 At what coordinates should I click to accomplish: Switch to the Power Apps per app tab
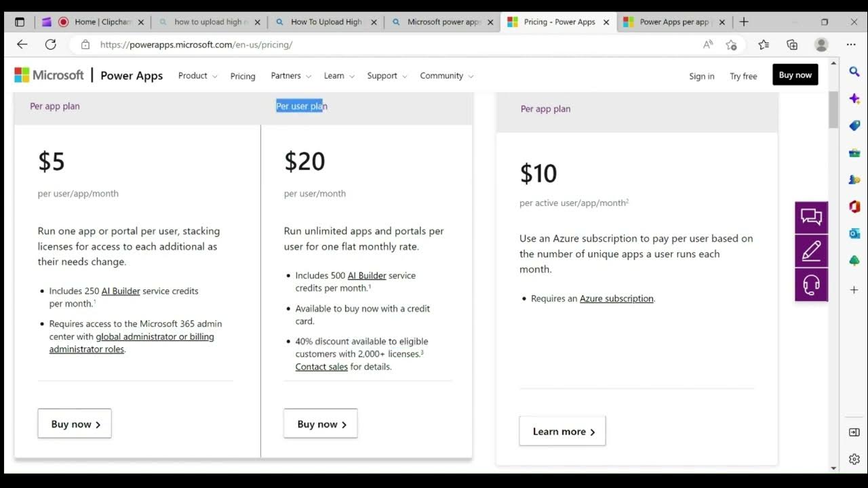coord(673,22)
